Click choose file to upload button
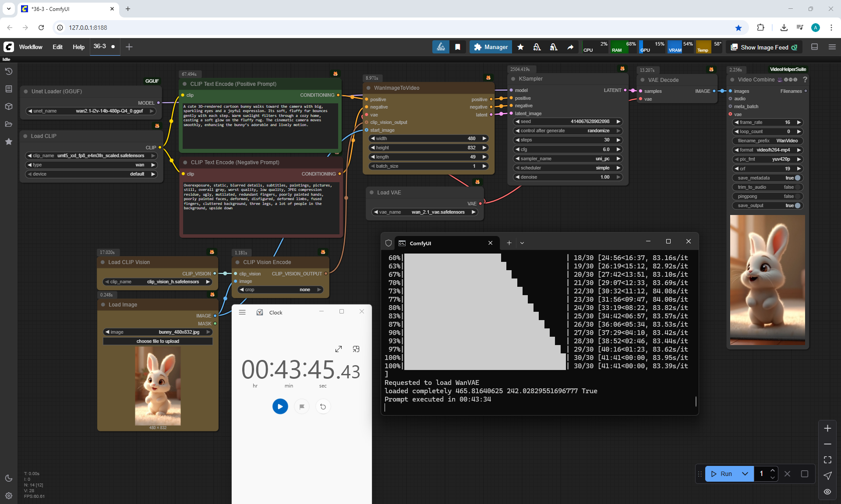 158,341
